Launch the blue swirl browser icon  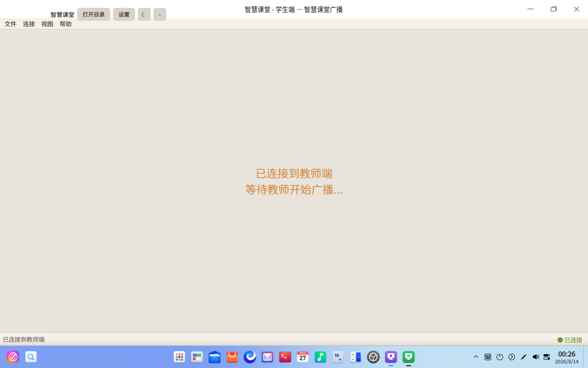[x=250, y=357]
